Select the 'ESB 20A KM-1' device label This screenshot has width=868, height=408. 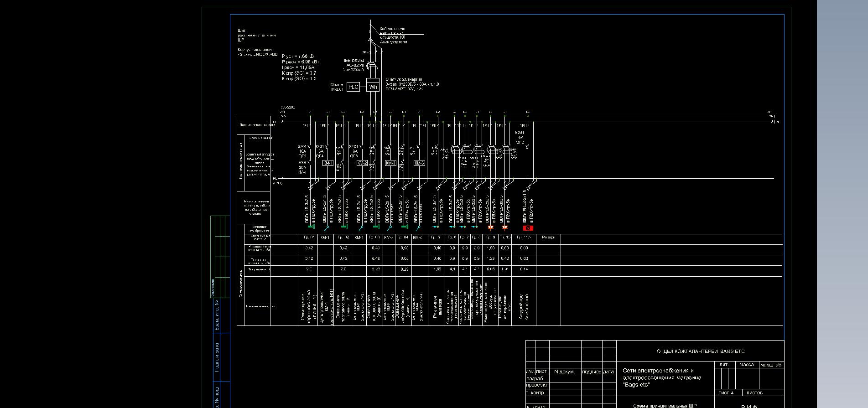click(x=302, y=167)
